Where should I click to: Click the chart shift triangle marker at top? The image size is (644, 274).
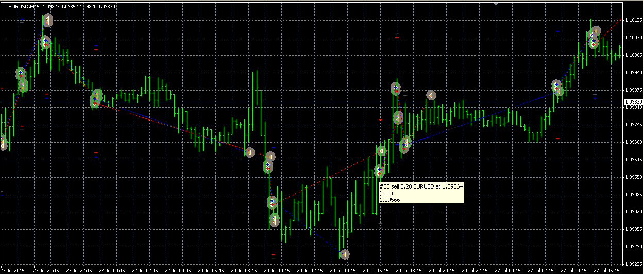pos(496,4)
